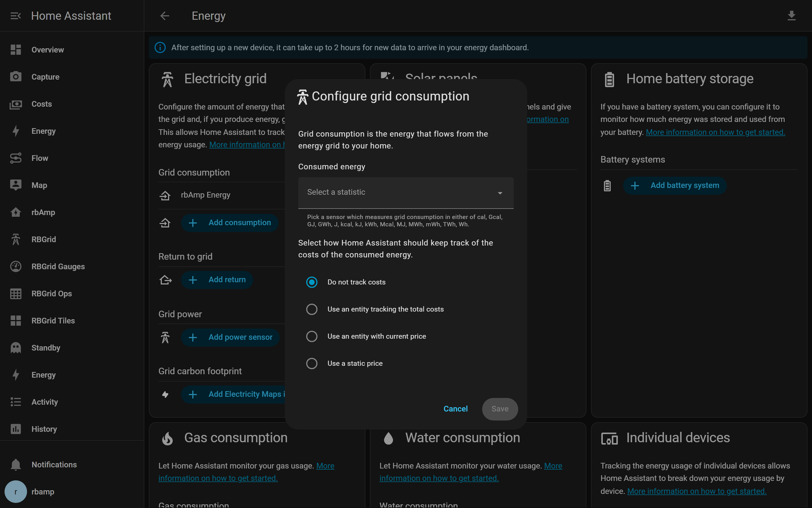Click the Save button in the dialog
Image resolution: width=812 pixels, height=508 pixels.
500,409
